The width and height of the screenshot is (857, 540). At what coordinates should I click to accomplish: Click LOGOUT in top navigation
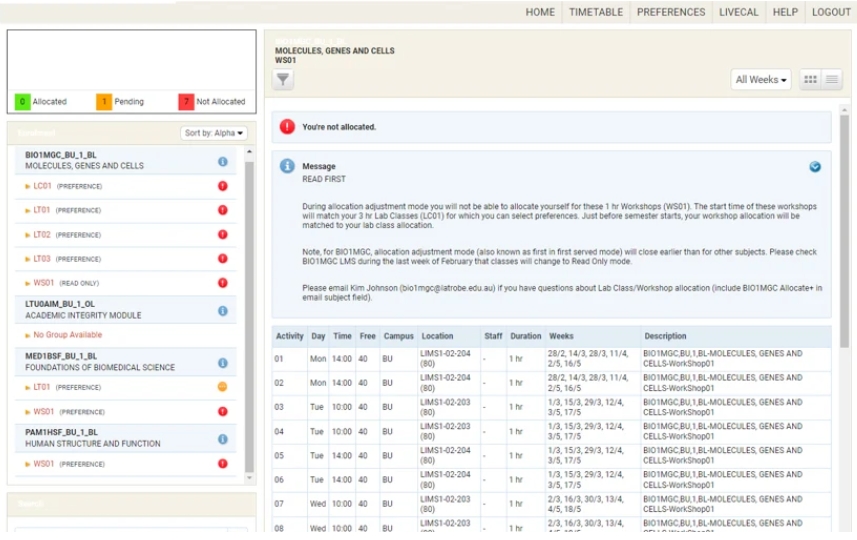pos(831,12)
